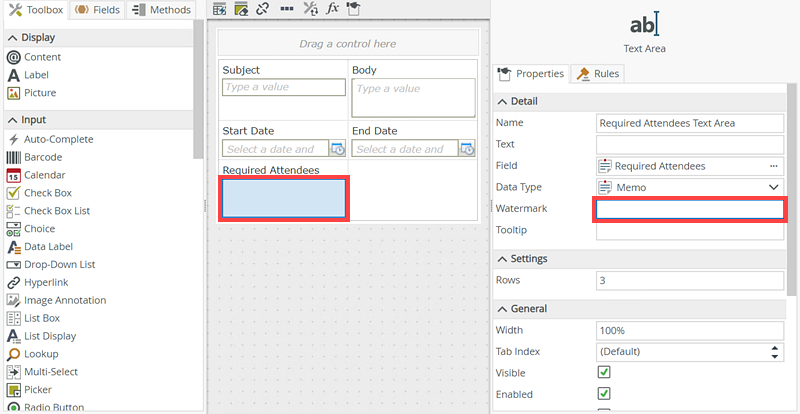Viewport: 800px width, 414px height.
Task: Click the Watermark input field
Action: point(690,209)
